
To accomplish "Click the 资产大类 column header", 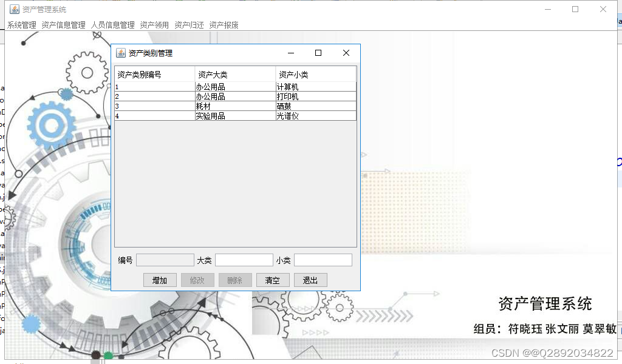I will coord(235,74).
